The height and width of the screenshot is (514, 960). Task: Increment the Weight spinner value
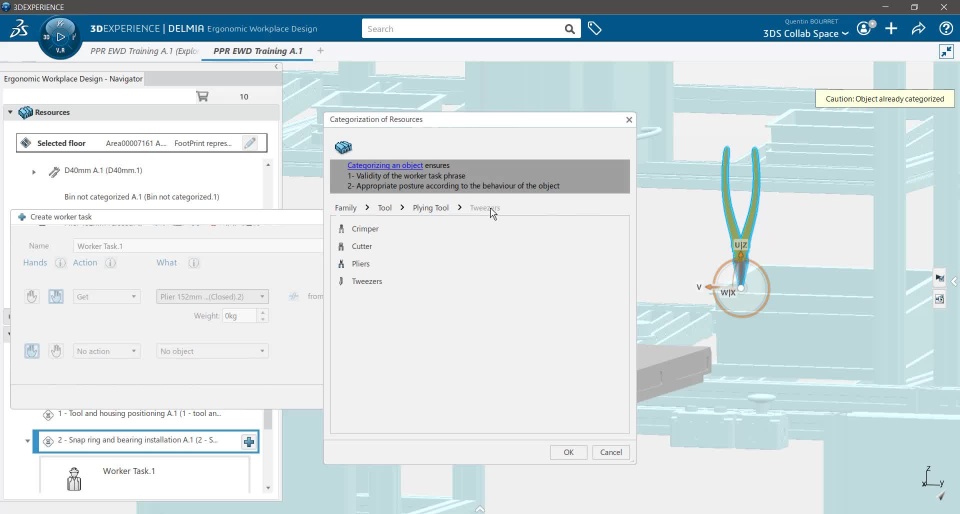[x=263, y=312]
